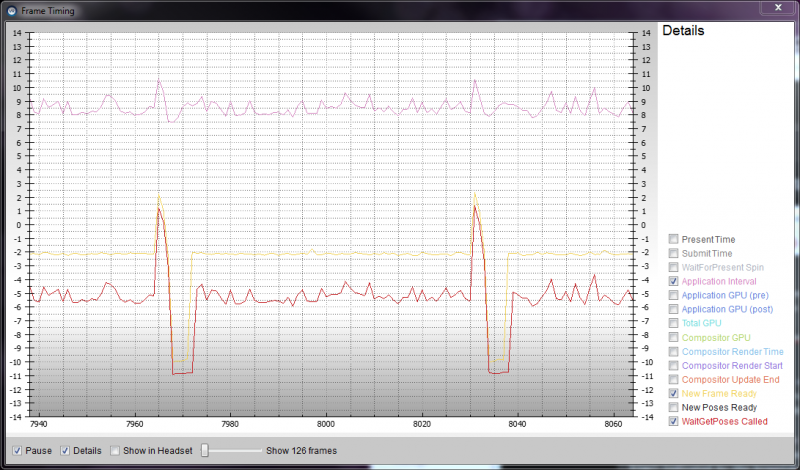Enable the Compositor GPU checkbox
This screenshot has height=470, width=800.
tap(674, 338)
